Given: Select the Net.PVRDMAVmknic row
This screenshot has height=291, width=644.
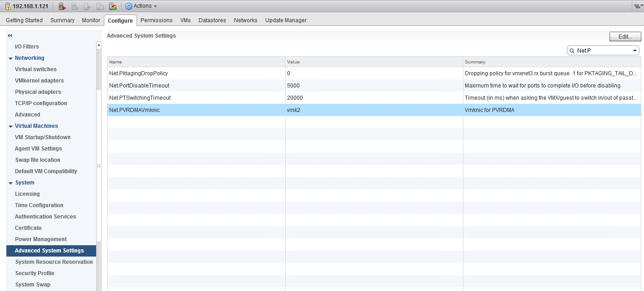Looking at the screenshot, I should (374, 110).
